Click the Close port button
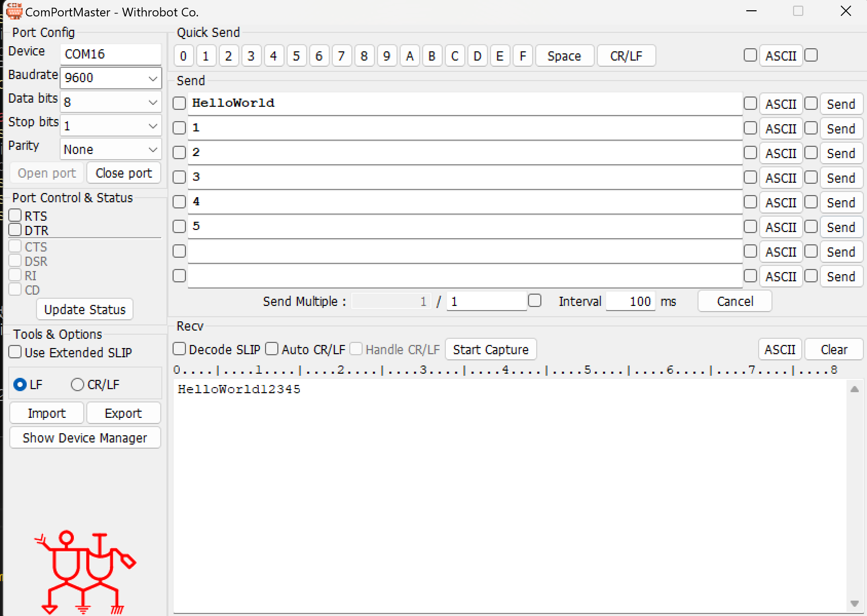 pyautogui.click(x=124, y=173)
